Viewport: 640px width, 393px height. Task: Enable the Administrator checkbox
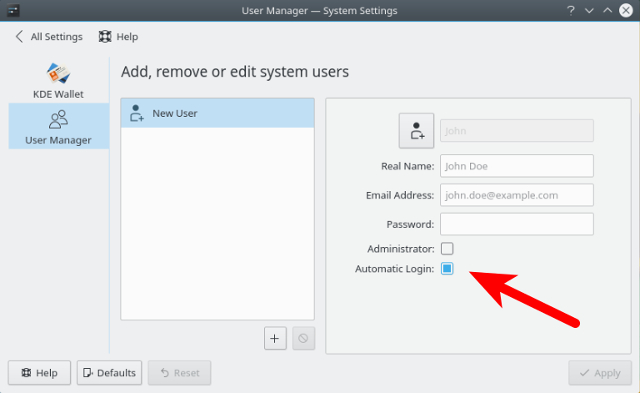(447, 249)
